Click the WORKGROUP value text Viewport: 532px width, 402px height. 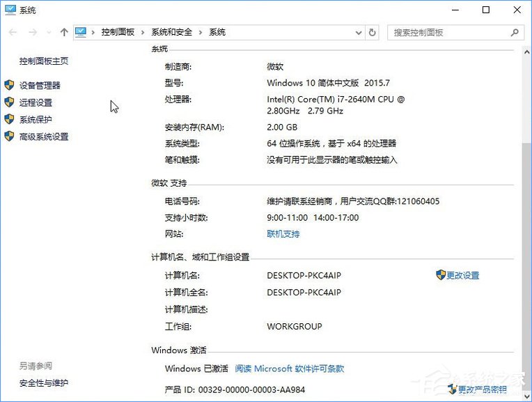coord(295,326)
